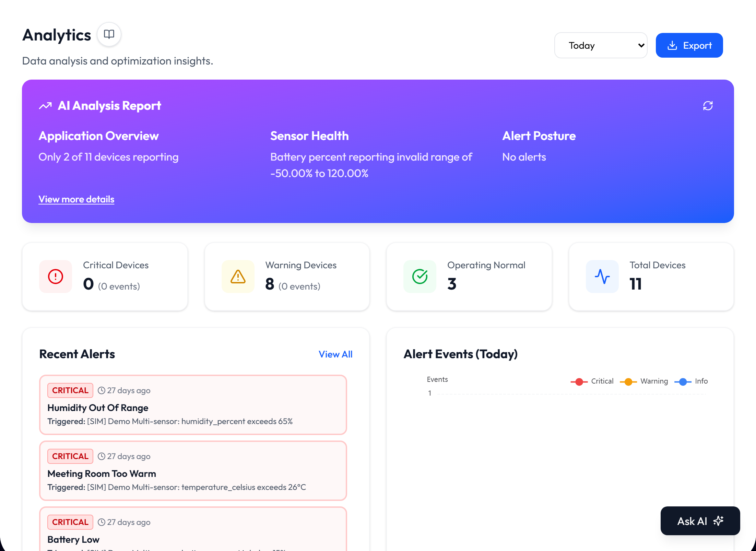The width and height of the screenshot is (756, 551).
Task: Click the Operating Normal green check icon
Action: 420,277
